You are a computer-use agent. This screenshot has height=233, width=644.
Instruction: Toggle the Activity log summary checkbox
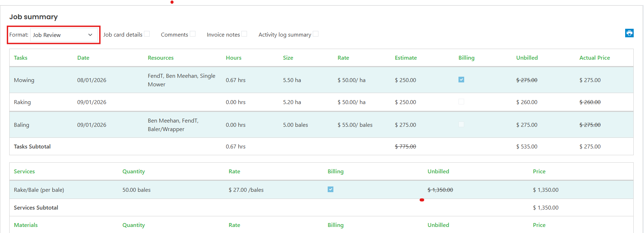coord(316,34)
